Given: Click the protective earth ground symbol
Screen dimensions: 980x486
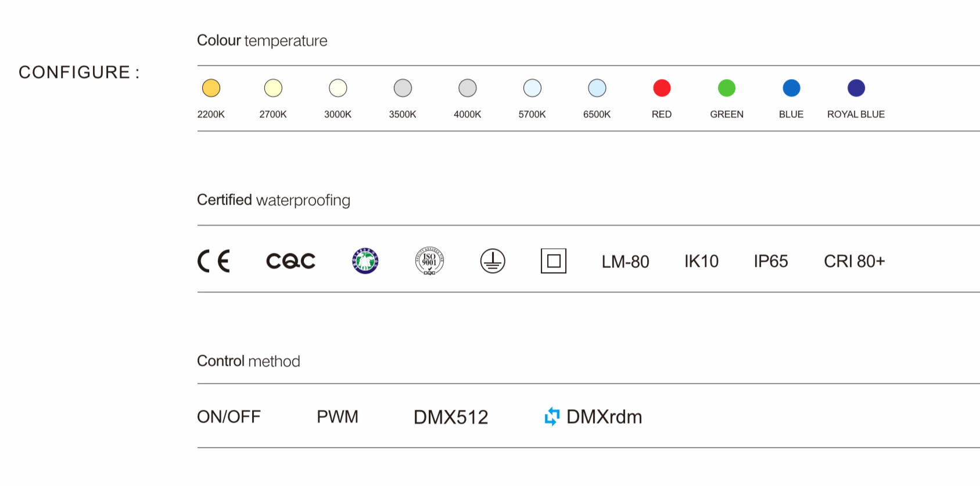Looking at the screenshot, I should (x=493, y=261).
